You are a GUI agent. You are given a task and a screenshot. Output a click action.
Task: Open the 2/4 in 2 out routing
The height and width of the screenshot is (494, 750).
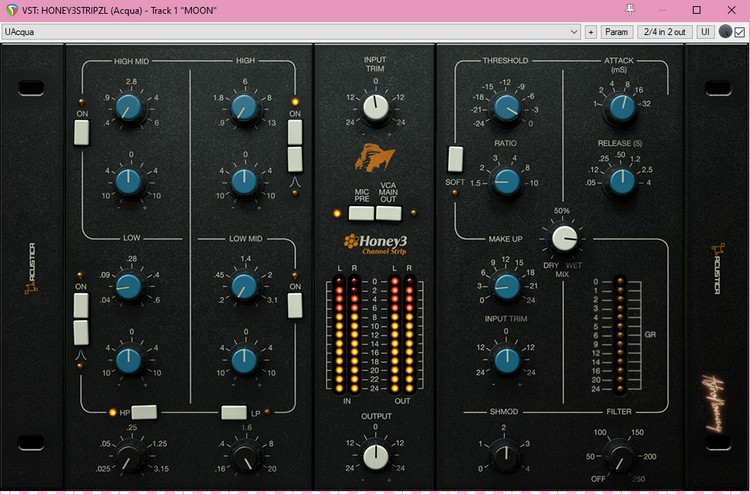coord(663,32)
